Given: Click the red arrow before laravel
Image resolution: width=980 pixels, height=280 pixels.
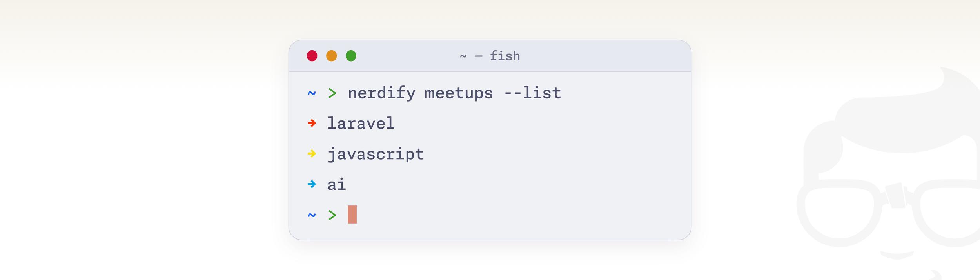Looking at the screenshot, I should (x=312, y=123).
